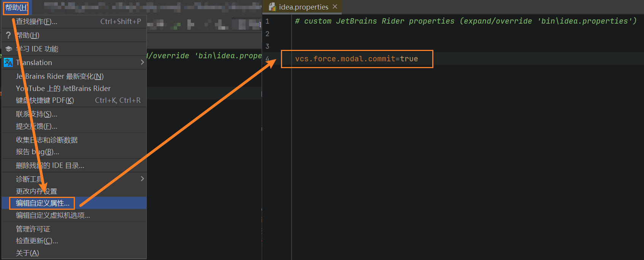Click the question mark help icon
Screen dimensions: 644x260
coord(8,35)
